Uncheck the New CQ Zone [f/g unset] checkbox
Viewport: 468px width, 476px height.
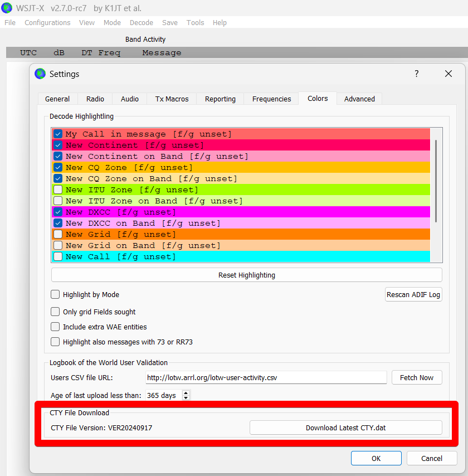(58, 167)
